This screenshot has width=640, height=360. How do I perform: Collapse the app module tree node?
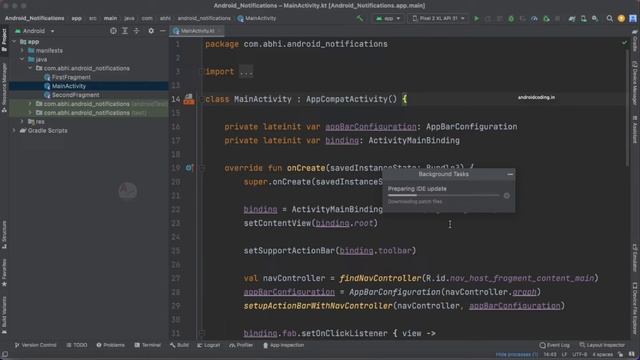pos(14,42)
